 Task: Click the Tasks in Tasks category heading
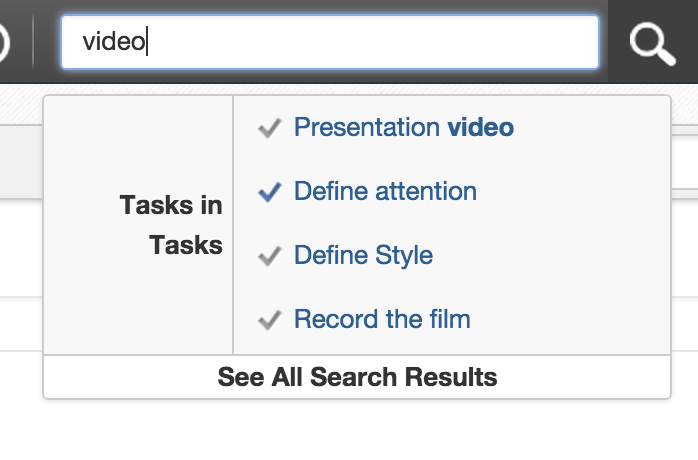pos(171,225)
